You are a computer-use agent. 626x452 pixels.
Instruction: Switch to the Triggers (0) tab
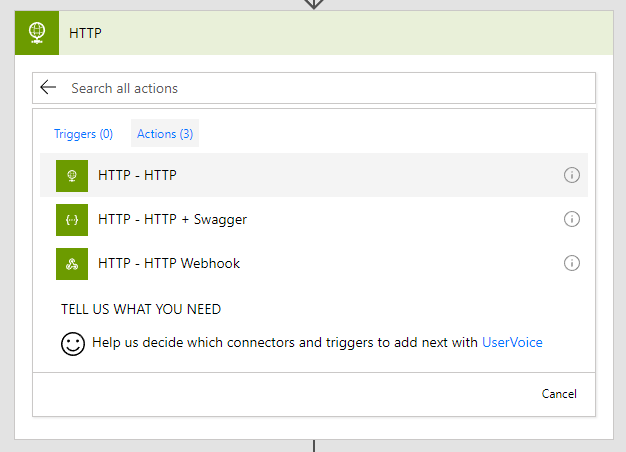[x=83, y=134]
